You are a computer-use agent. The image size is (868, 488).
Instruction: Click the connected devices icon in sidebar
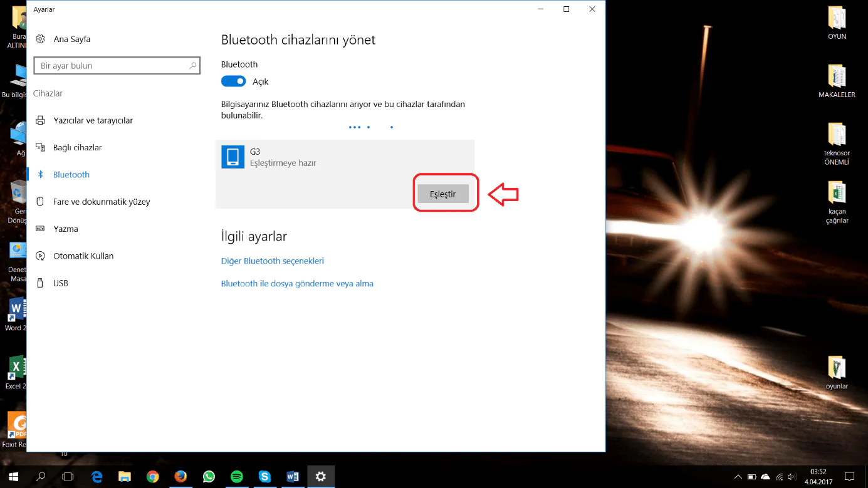[41, 147]
